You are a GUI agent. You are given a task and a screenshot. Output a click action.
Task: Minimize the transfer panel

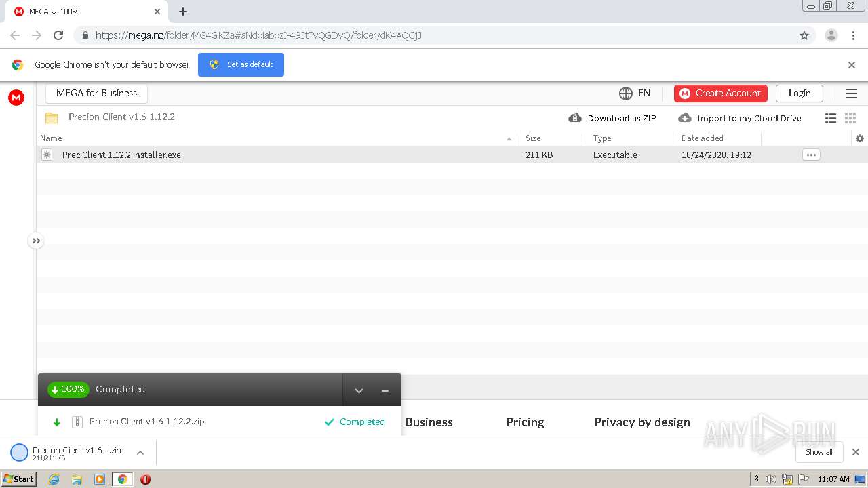(x=385, y=390)
